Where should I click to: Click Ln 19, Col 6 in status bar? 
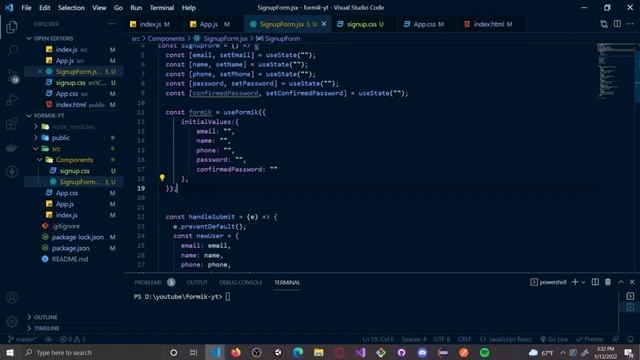click(378, 339)
